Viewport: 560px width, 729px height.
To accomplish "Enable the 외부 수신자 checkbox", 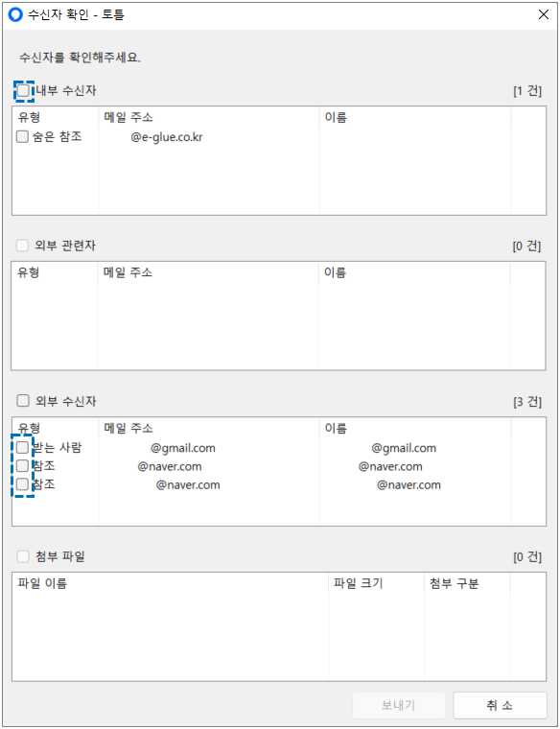I will point(23,400).
